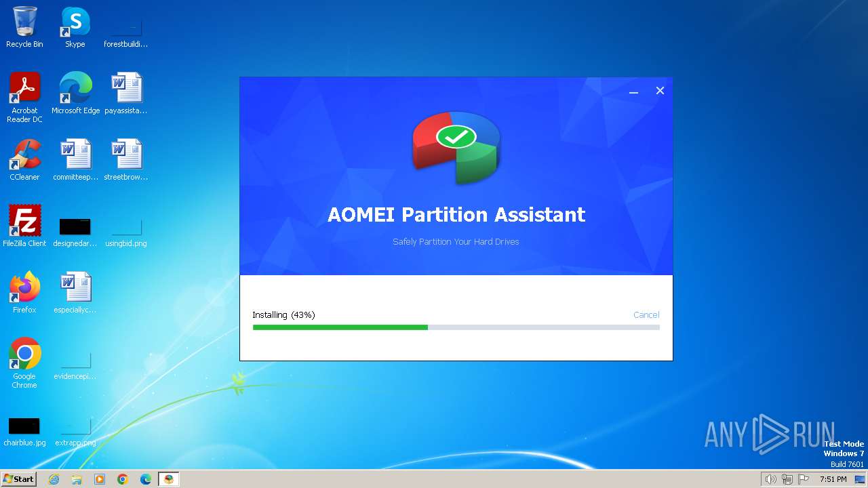Launch Internet Explorer from taskbar
Viewport: 868px width, 488px height.
(x=54, y=479)
